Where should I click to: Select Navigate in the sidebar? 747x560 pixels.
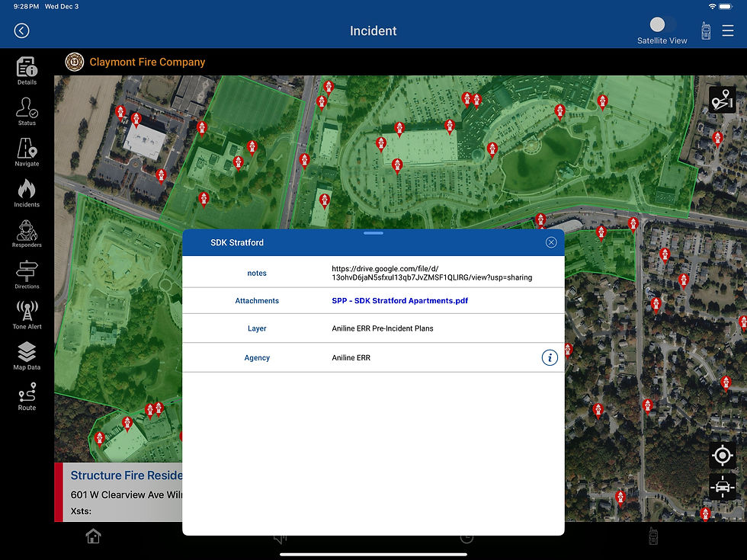(27, 152)
